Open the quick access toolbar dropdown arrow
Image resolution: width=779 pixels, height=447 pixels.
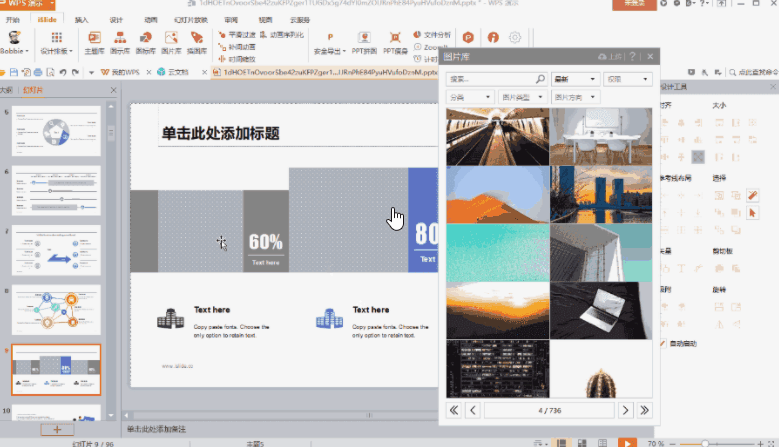(91, 73)
